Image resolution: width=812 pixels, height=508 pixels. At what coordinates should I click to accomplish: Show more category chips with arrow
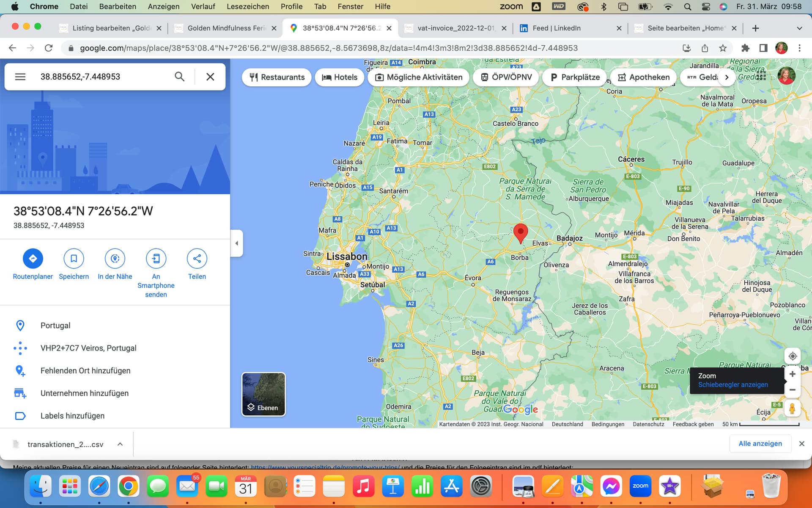click(x=727, y=77)
